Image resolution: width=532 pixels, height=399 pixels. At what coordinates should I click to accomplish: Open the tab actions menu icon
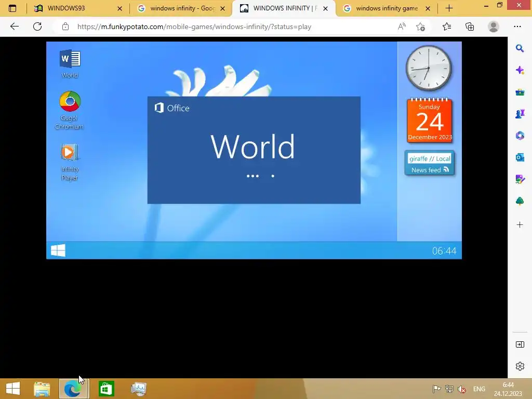(x=12, y=8)
